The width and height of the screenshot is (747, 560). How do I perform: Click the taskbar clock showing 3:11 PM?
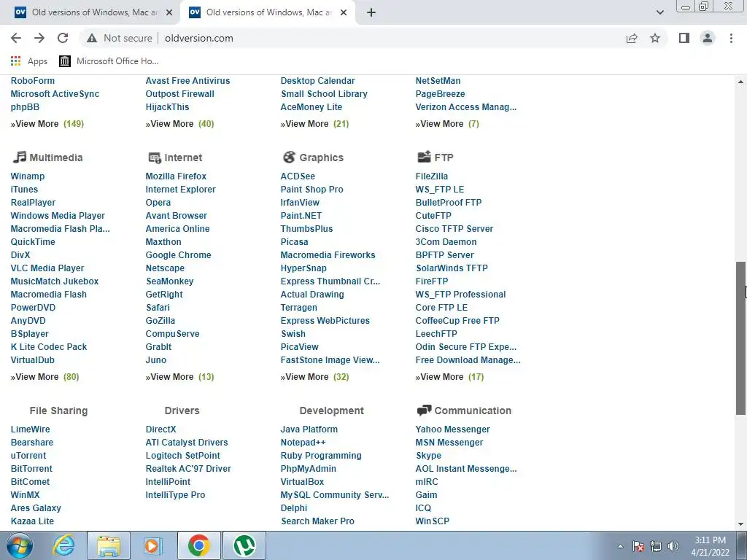click(710, 546)
